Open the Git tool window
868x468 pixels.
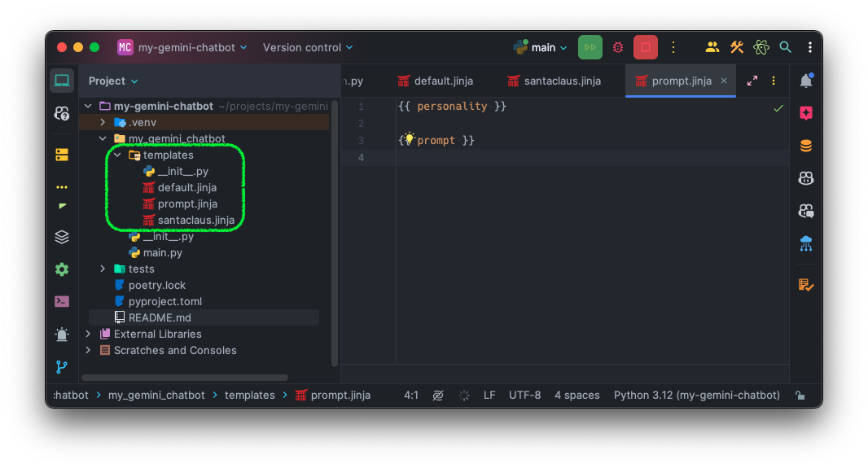[62, 367]
